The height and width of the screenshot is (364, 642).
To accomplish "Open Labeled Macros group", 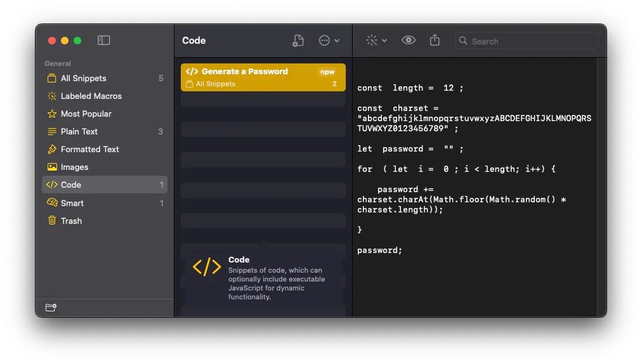I will pos(105,96).
